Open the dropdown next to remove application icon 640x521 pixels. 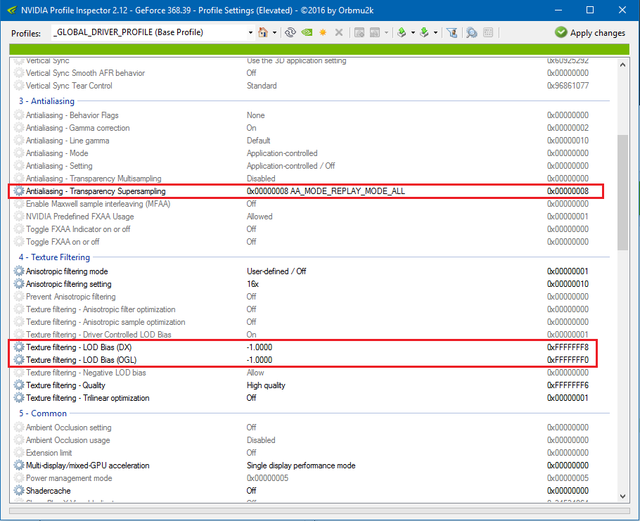click(x=386, y=32)
